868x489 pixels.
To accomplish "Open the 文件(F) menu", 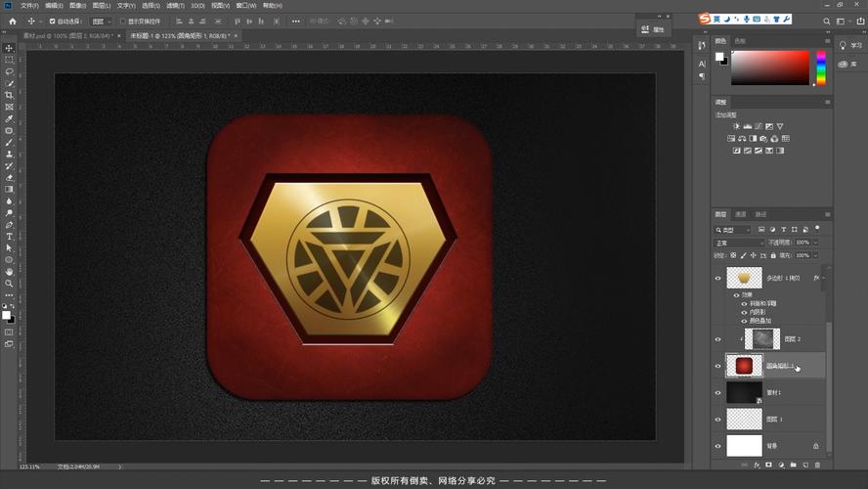I will click(x=29, y=6).
